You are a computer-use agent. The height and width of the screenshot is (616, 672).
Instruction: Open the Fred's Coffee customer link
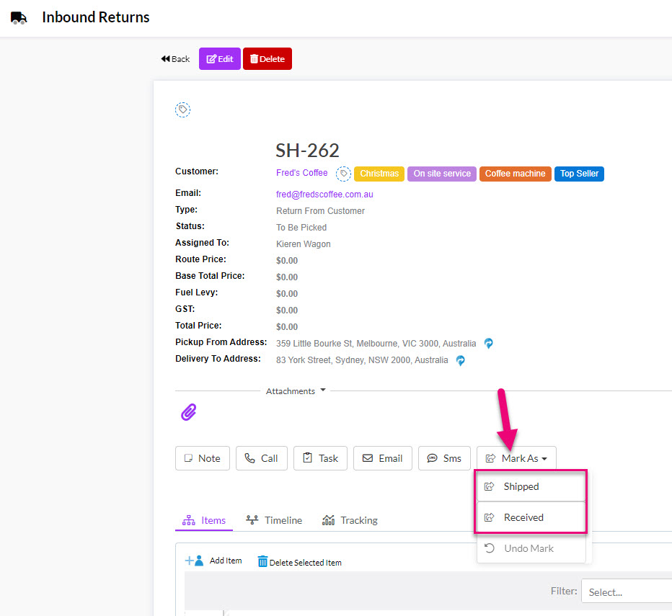[301, 173]
